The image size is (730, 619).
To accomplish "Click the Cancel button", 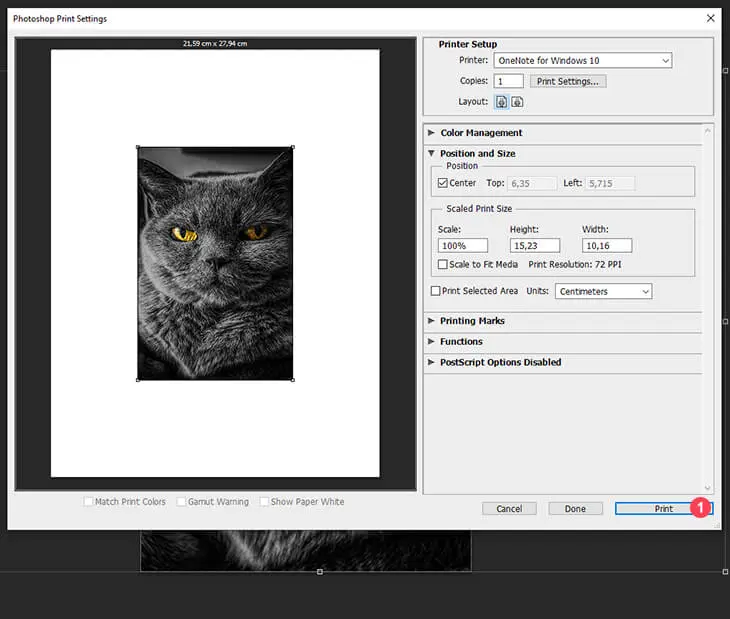I will [x=509, y=509].
